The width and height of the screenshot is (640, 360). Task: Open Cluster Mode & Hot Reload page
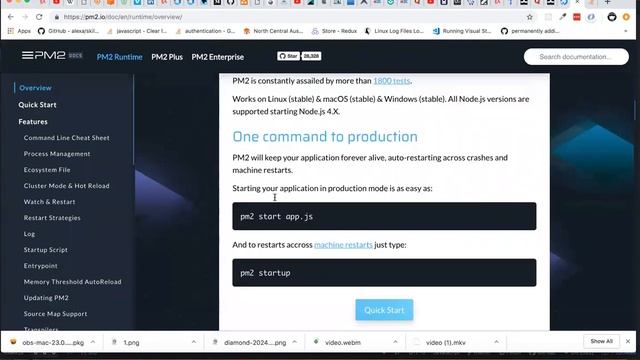click(67, 186)
